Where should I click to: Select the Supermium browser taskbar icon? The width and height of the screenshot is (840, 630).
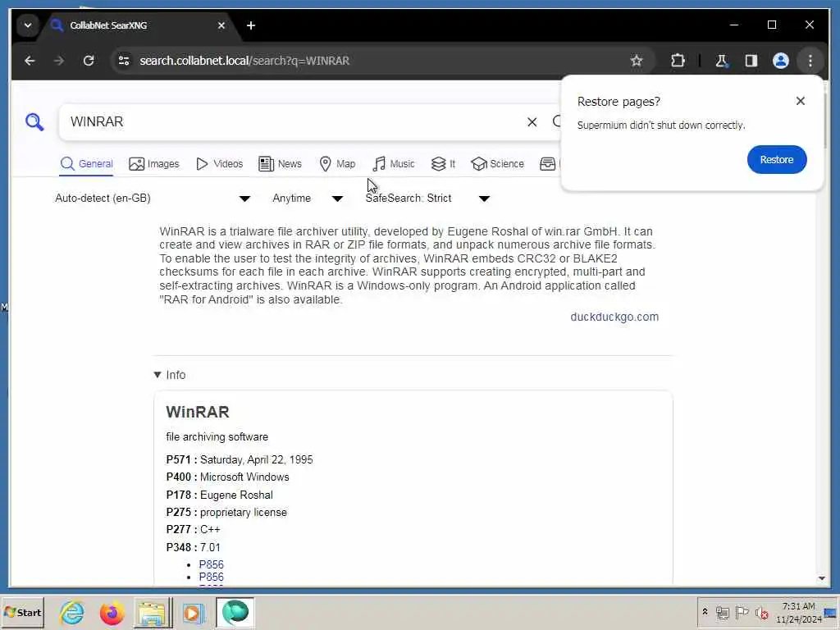point(235,612)
